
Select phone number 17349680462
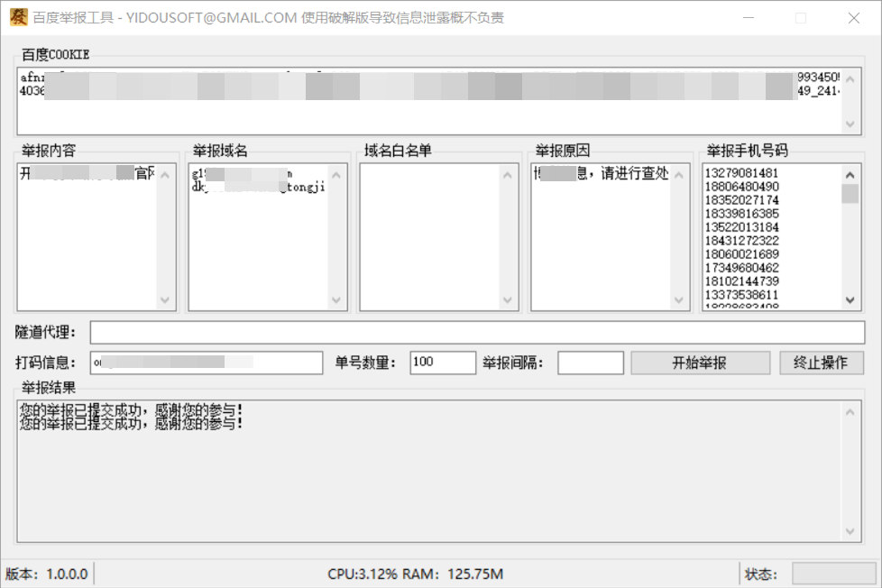(742, 267)
